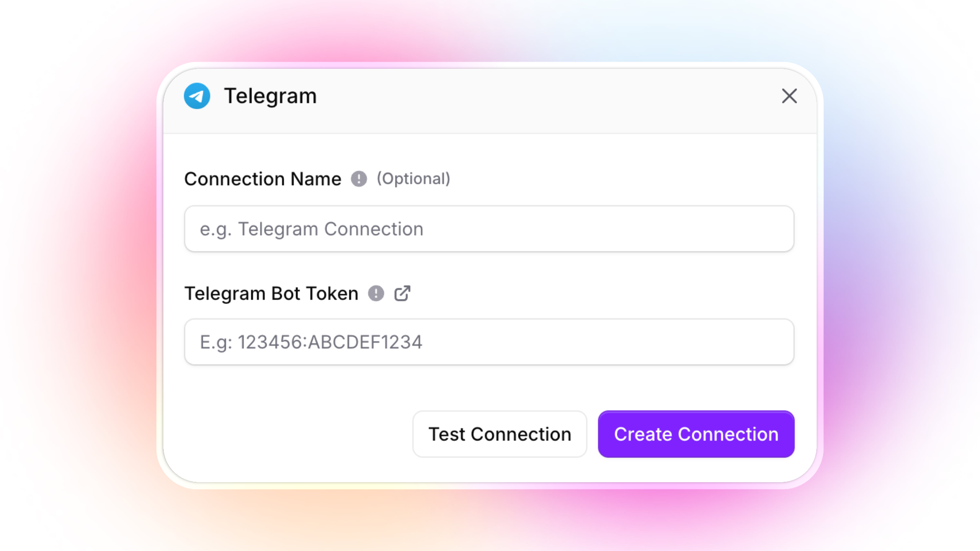Image resolution: width=980 pixels, height=551 pixels.
Task: Click info icon beside Telegram Bot Token
Action: click(376, 293)
